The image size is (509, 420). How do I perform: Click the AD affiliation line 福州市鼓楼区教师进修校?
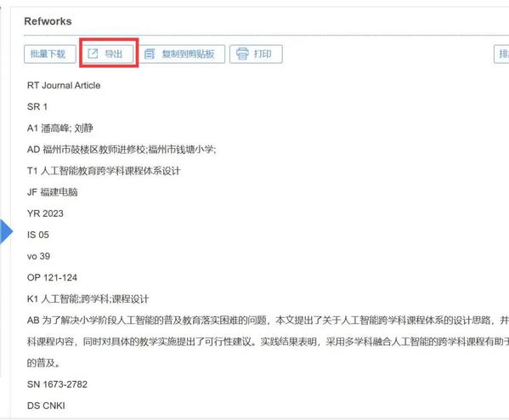(122, 150)
